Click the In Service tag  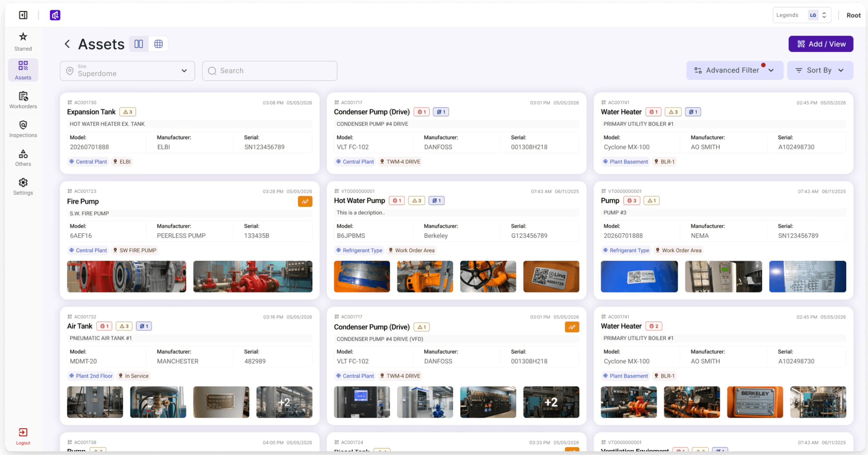tap(134, 376)
